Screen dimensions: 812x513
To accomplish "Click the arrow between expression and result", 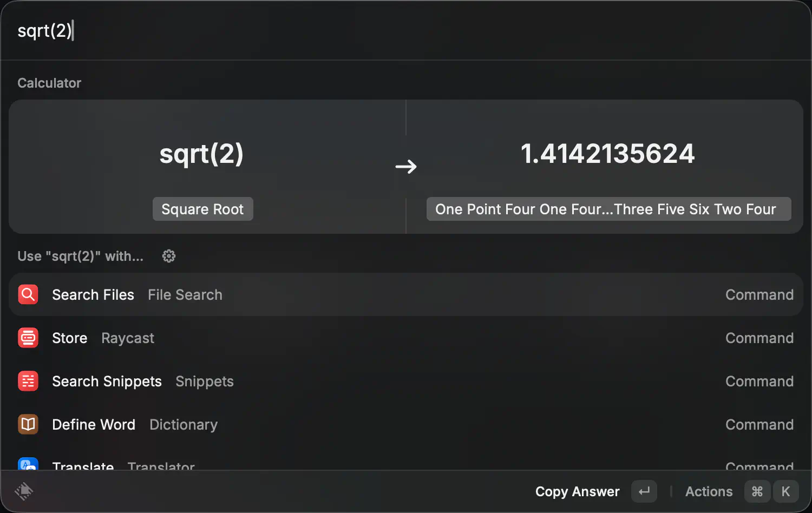I will 406,166.
